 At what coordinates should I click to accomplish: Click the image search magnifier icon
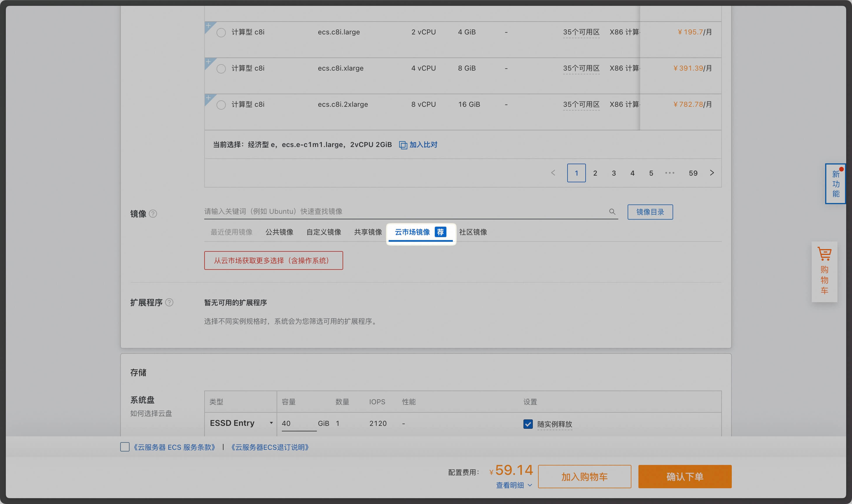[x=612, y=211]
